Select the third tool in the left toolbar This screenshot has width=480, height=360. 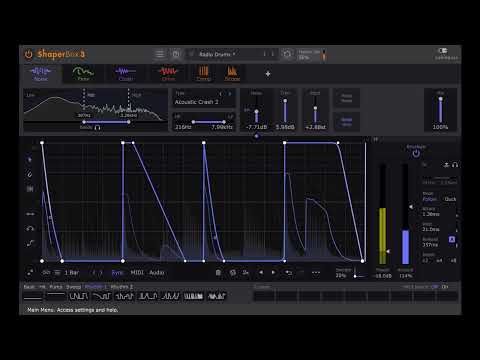[30, 189]
